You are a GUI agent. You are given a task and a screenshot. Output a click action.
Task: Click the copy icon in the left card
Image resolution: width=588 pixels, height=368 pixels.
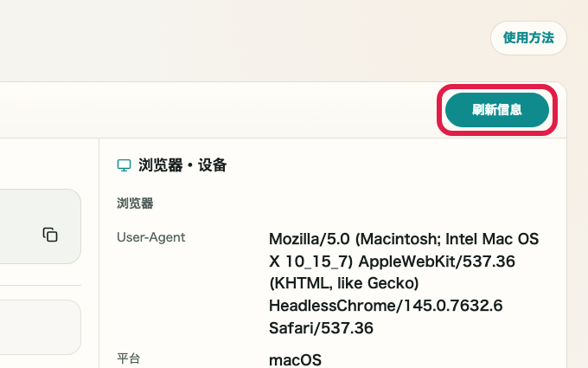click(50, 235)
